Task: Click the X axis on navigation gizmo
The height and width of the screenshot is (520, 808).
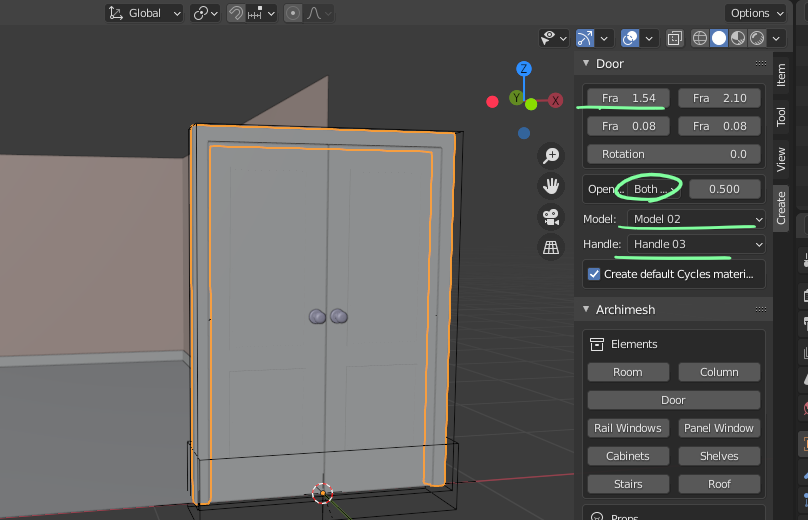Action: pyautogui.click(x=555, y=100)
